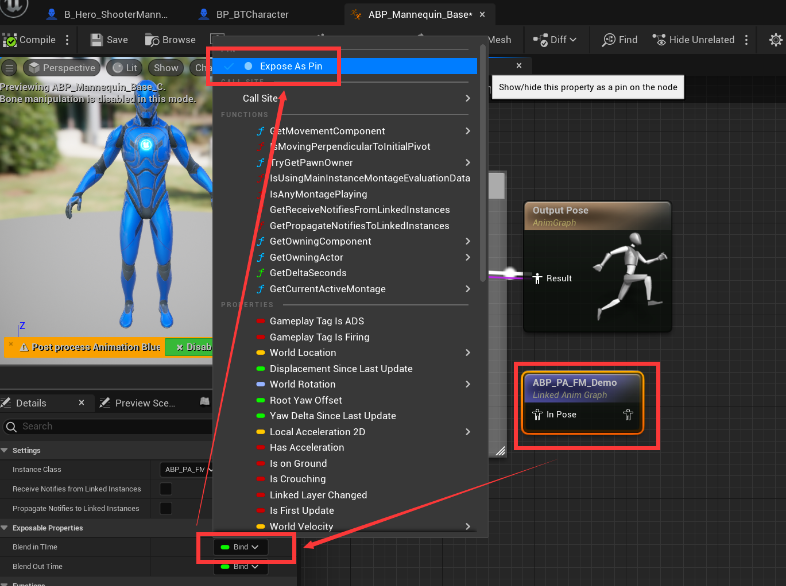
Task: Expand GetOwningActor submenu arrow
Action: pos(468,257)
